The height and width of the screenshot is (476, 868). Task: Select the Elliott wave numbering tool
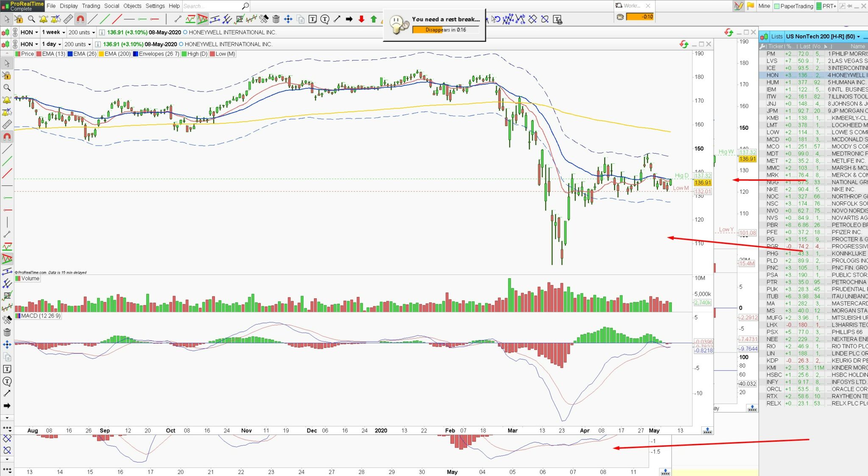click(508, 19)
